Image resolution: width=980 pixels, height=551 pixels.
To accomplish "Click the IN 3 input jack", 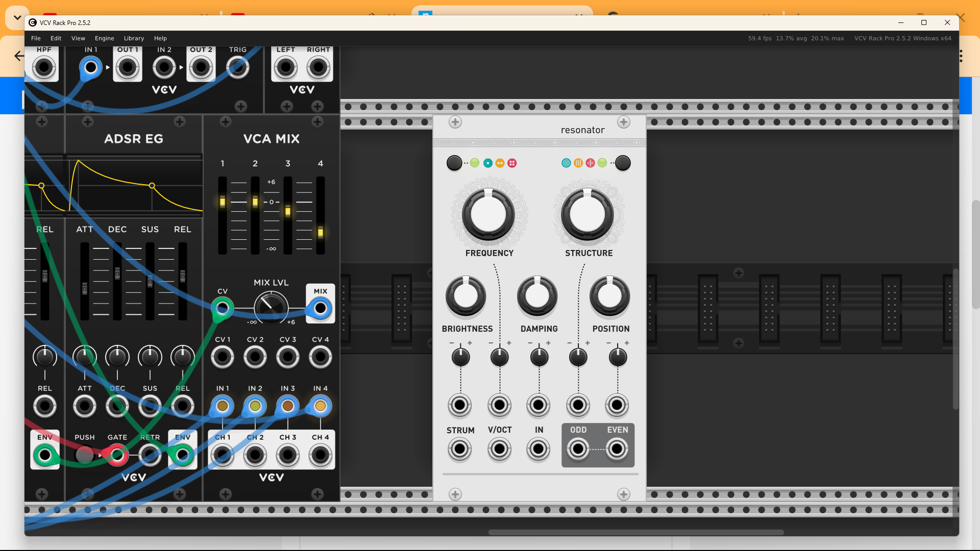I will [288, 406].
